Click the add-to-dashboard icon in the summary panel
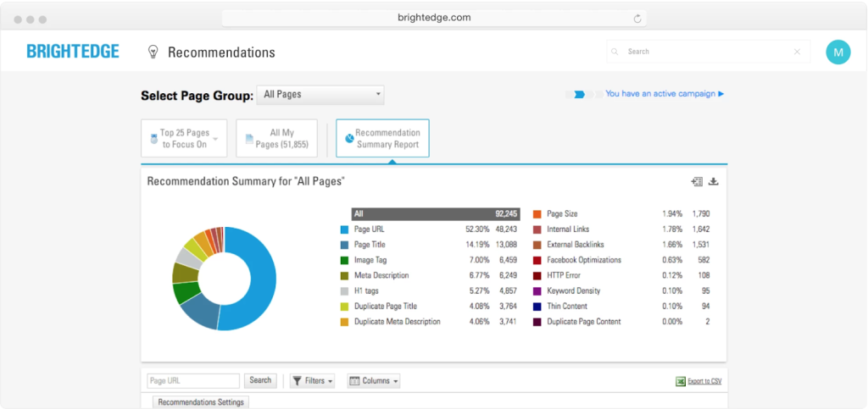 click(697, 181)
